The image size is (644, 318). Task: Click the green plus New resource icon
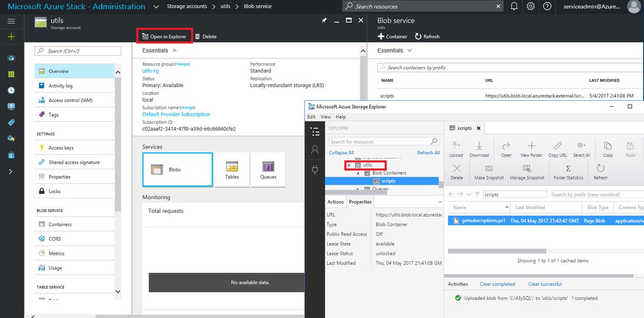pyautogui.click(x=11, y=37)
